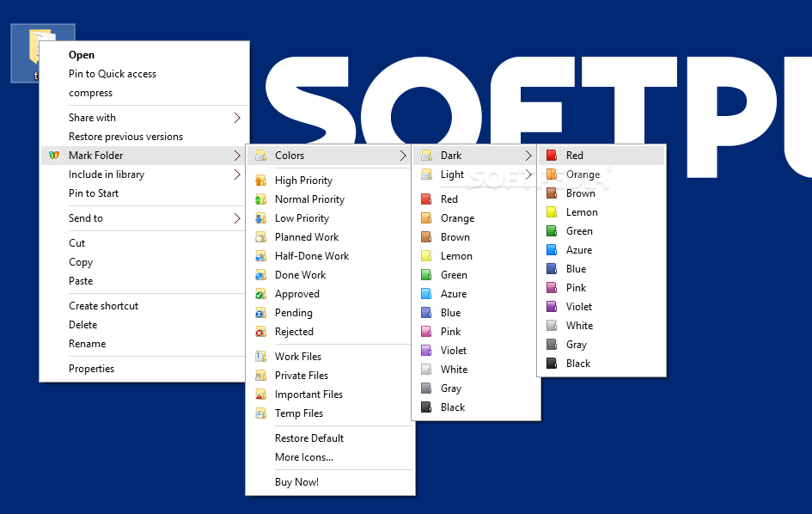Expand the Light colors submenu arrow

(x=528, y=174)
